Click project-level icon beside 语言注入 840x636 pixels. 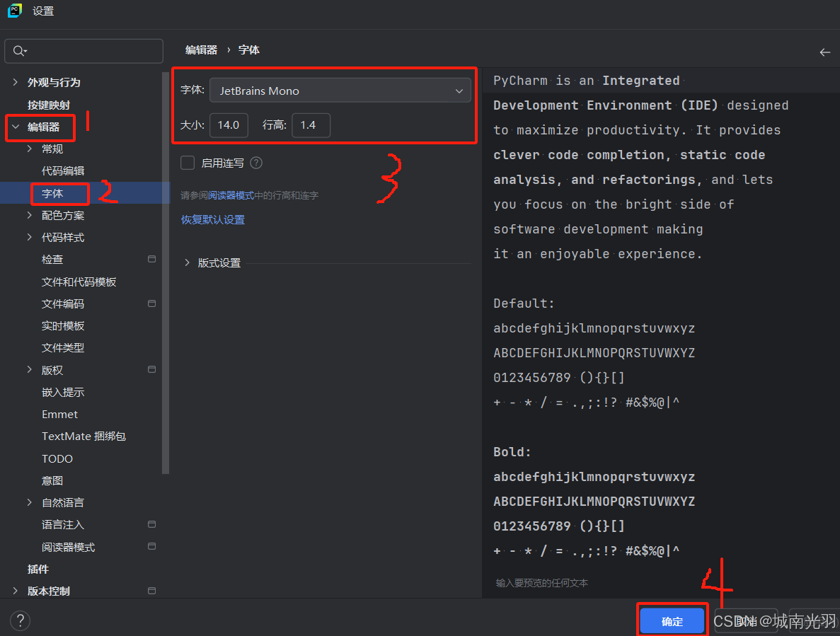pyautogui.click(x=151, y=524)
